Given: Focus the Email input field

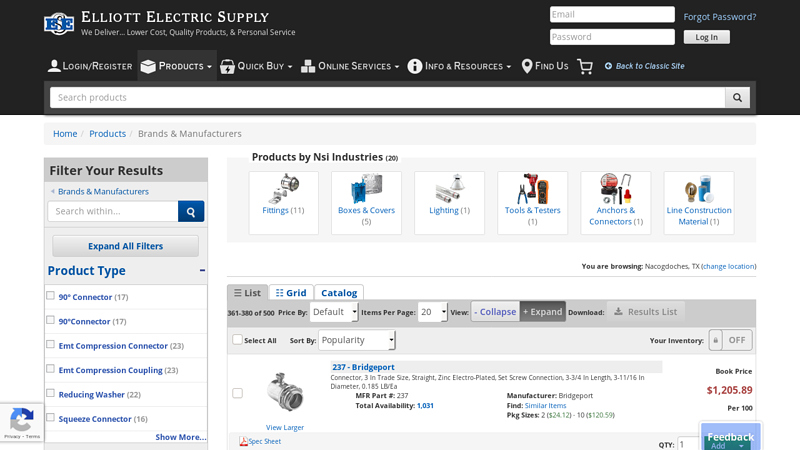Looking at the screenshot, I should (612, 14).
